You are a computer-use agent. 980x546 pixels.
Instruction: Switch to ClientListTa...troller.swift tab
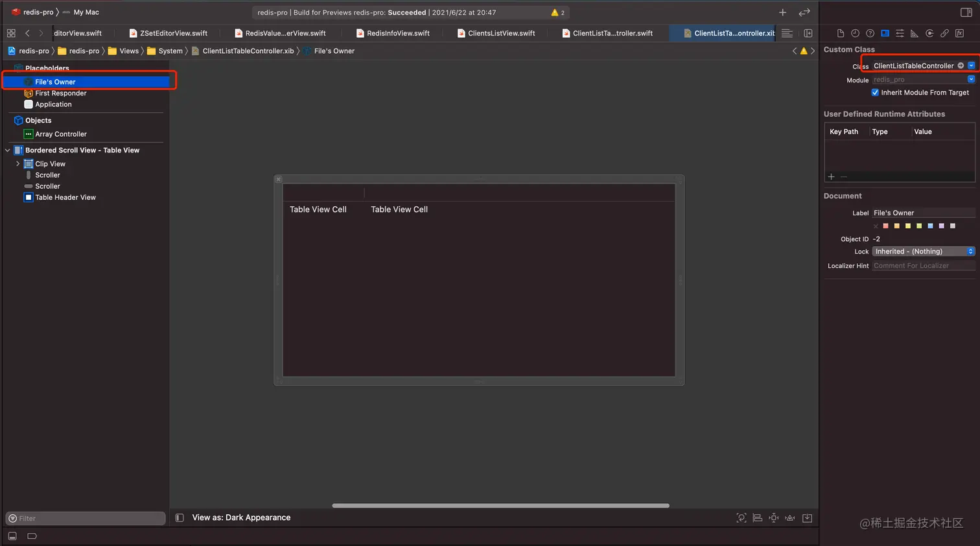pyautogui.click(x=607, y=33)
